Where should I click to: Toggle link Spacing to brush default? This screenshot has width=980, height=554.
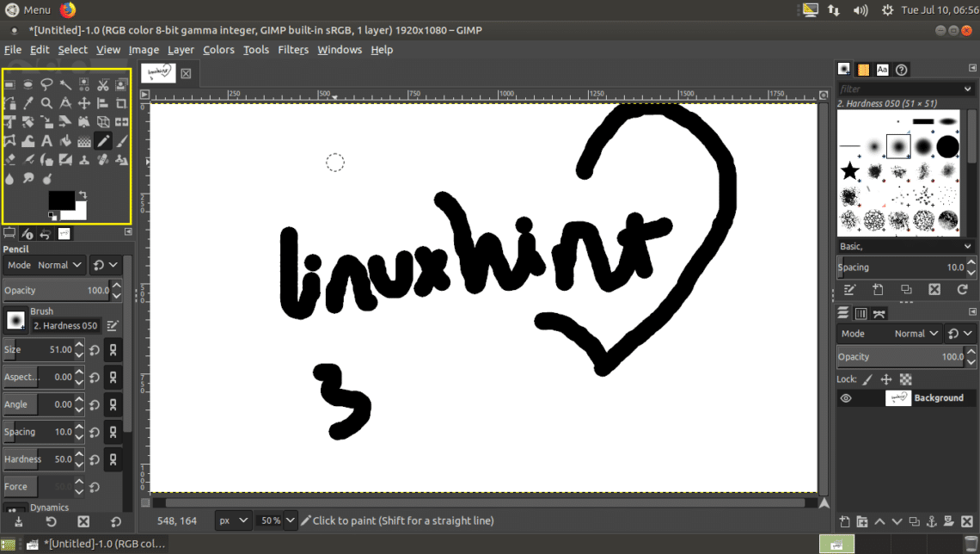(x=113, y=433)
